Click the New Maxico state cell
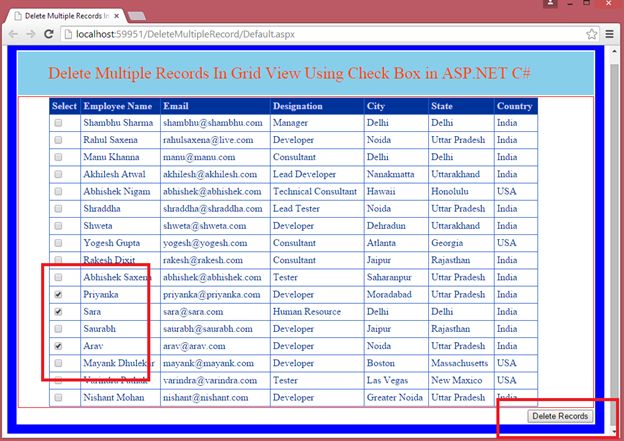The width and height of the screenshot is (624, 441). (x=461, y=380)
